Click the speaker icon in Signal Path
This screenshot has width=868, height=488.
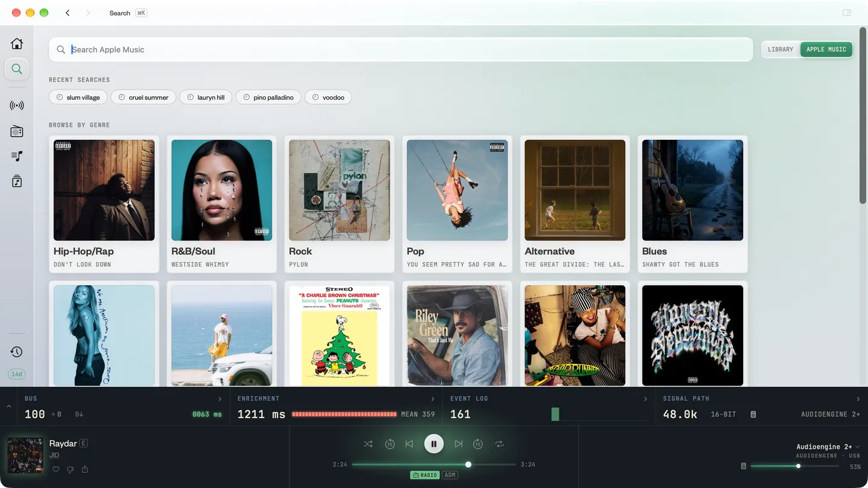pos(753,414)
